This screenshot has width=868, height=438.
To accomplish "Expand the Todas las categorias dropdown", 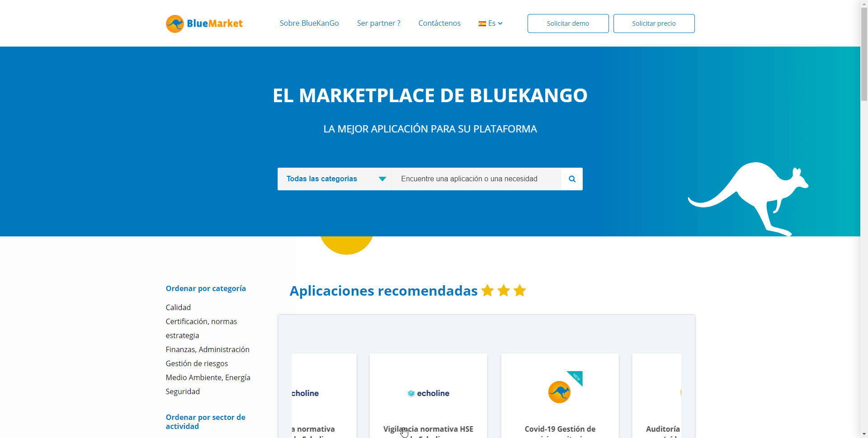I will [x=335, y=179].
